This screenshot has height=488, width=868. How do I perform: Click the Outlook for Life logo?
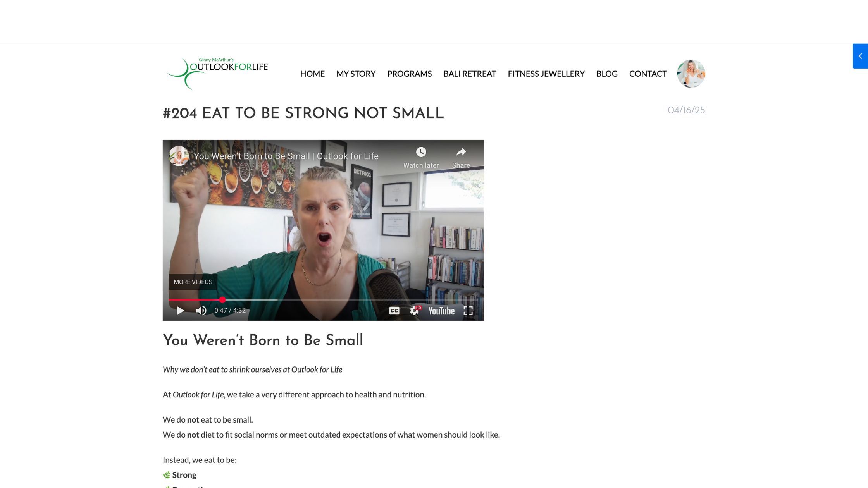coord(217,74)
